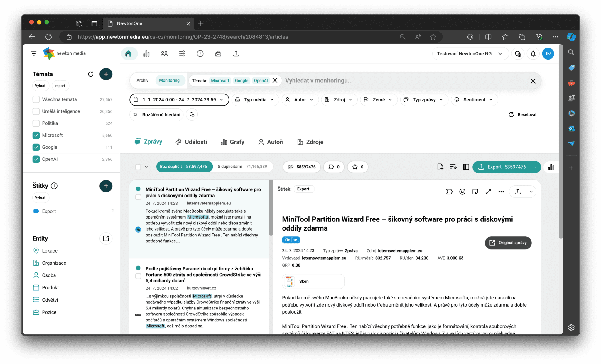
Task: Click the Vyhledat v monitoringu search field
Action: click(405, 81)
